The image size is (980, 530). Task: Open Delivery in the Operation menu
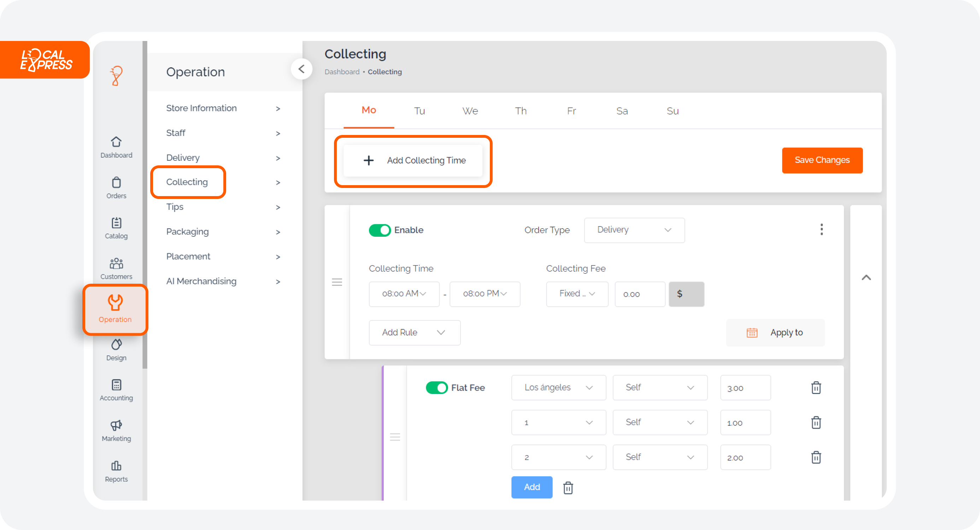[223, 158]
